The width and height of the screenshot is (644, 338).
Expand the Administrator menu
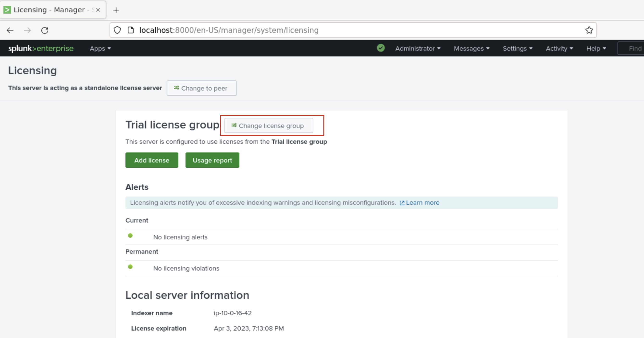point(417,48)
